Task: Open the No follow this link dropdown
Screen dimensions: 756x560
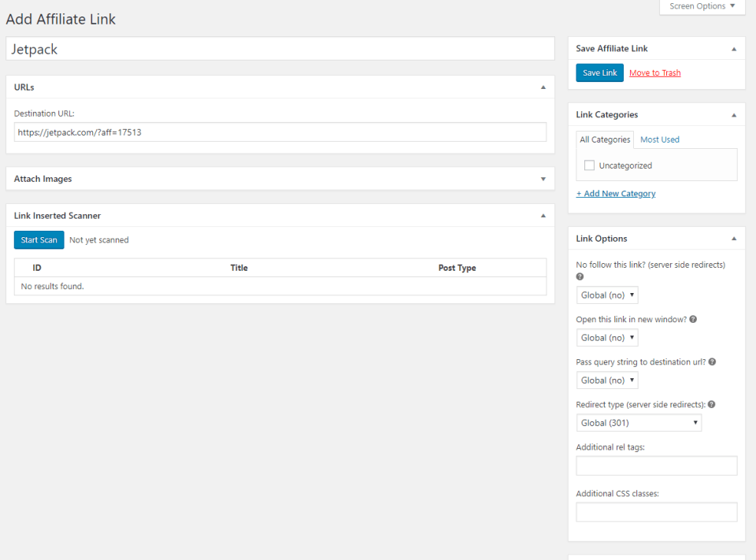Action: (x=607, y=295)
